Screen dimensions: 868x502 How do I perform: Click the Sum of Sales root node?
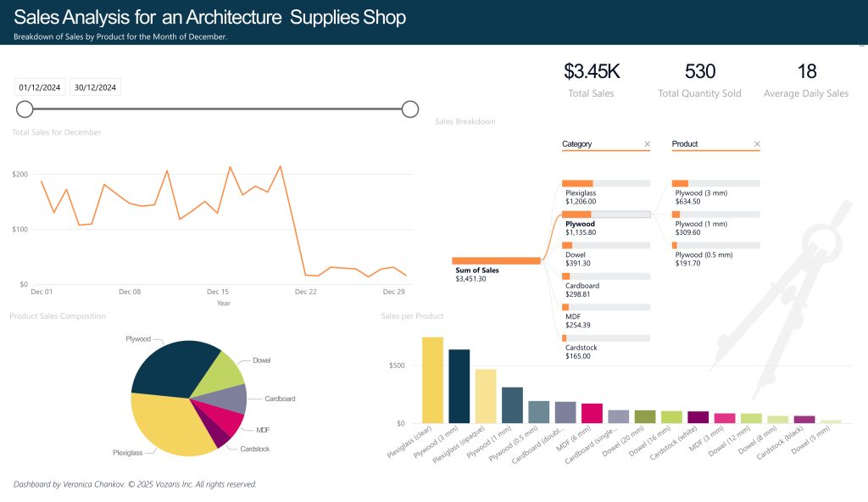496,261
